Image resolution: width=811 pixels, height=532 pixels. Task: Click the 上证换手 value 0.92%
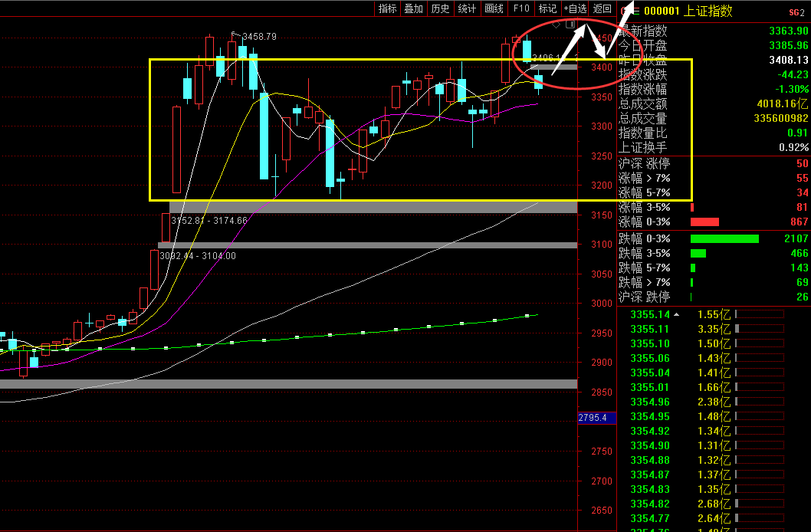click(x=794, y=147)
